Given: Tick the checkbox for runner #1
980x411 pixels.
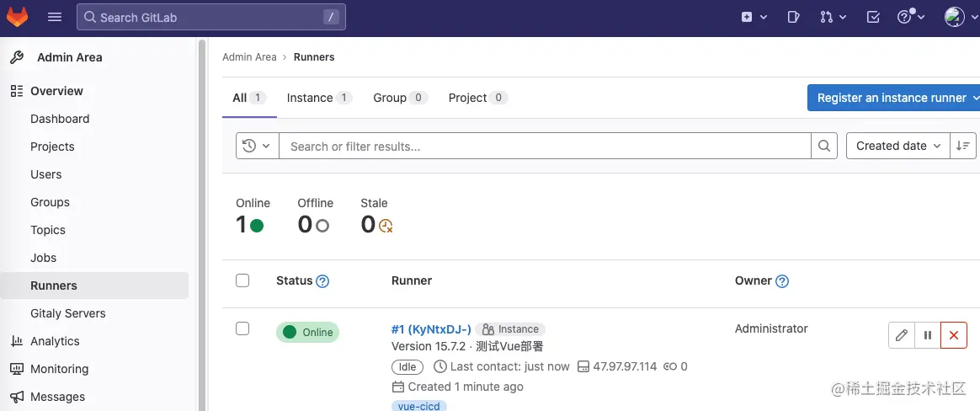Looking at the screenshot, I should (x=242, y=328).
